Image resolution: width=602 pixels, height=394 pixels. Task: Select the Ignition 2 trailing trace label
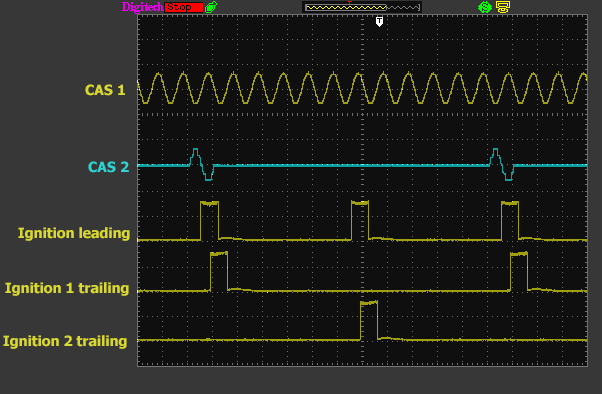point(65,341)
